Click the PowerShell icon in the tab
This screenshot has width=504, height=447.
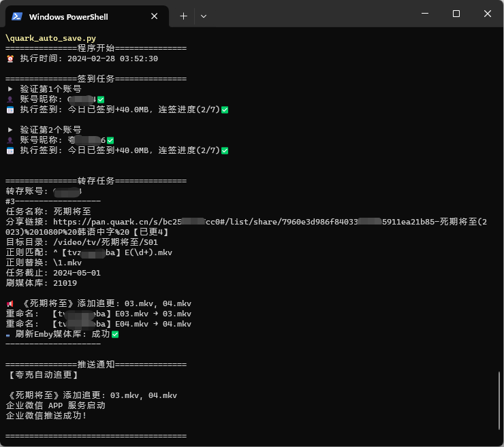17,16
